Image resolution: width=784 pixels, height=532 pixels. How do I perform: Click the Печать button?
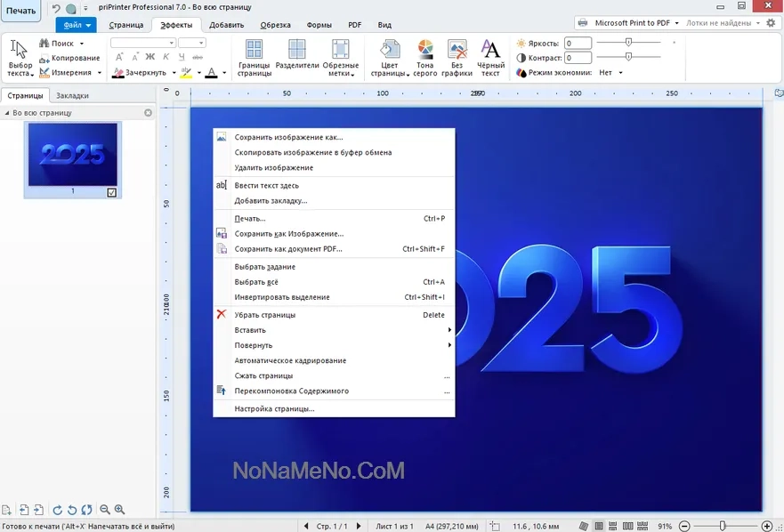point(21,11)
